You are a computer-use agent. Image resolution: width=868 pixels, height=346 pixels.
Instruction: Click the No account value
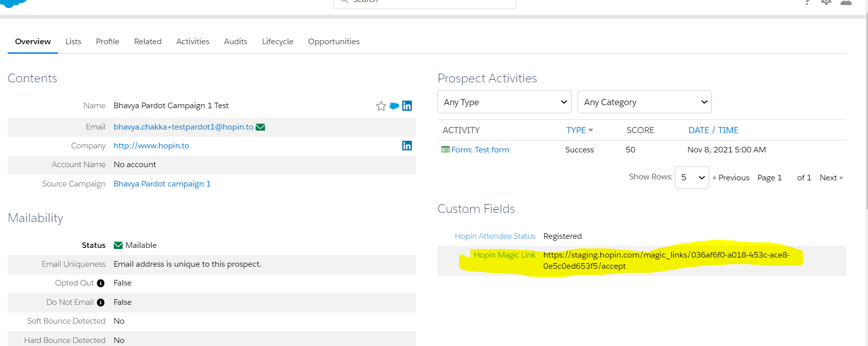tap(135, 165)
